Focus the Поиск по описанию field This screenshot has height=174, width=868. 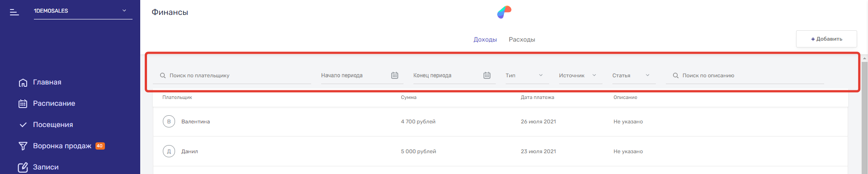pos(745,75)
